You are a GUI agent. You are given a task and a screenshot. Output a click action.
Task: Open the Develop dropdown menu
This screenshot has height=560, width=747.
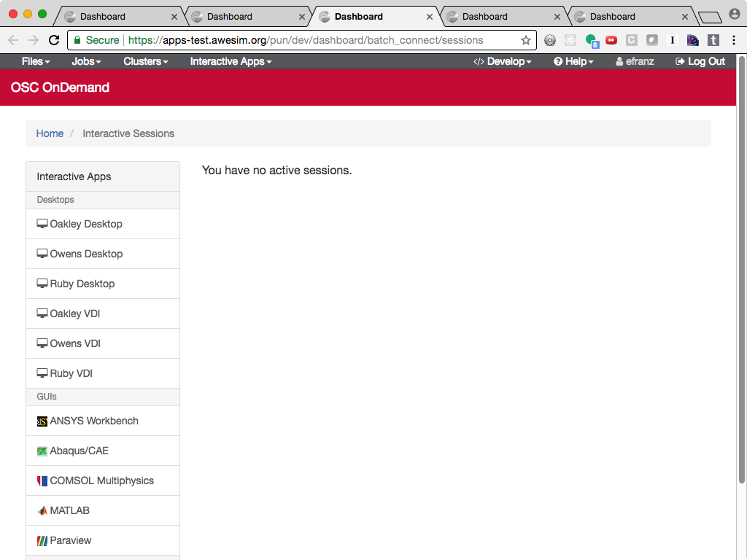tap(502, 61)
